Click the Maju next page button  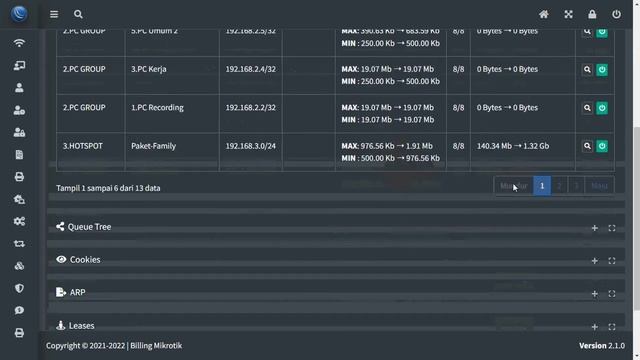599,186
